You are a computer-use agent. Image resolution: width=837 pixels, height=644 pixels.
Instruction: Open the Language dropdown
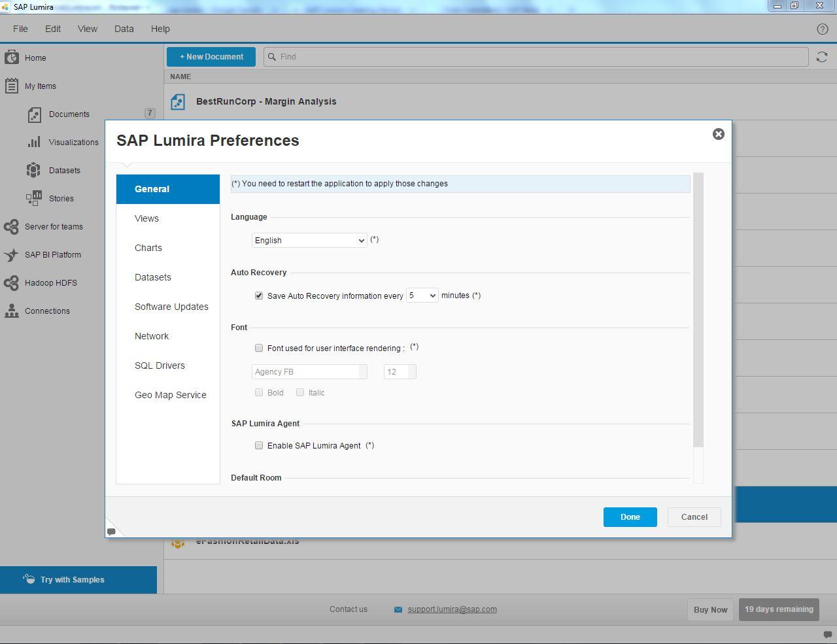309,240
